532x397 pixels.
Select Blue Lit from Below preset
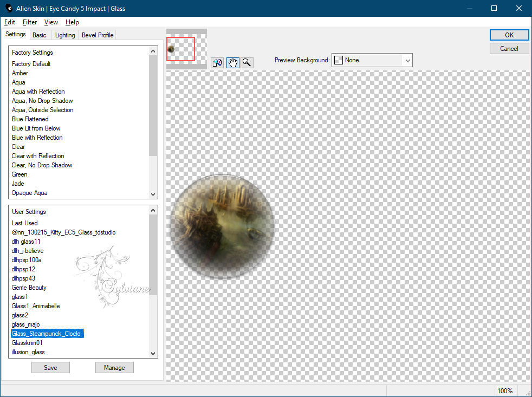tap(36, 128)
